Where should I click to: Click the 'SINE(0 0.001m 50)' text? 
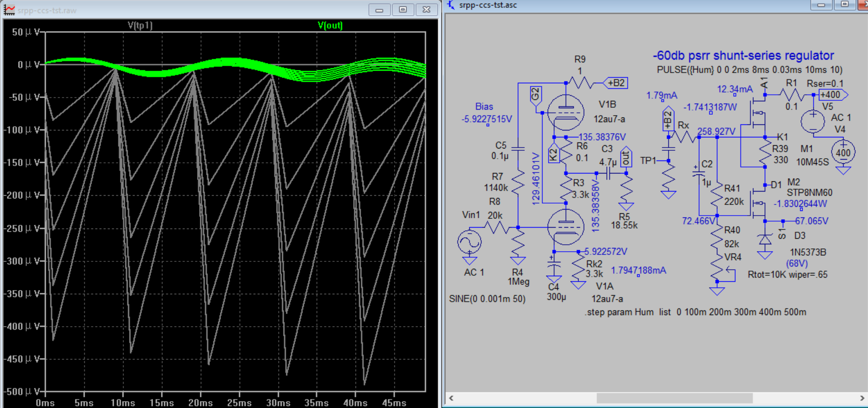pyautogui.click(x=487, y=299)
